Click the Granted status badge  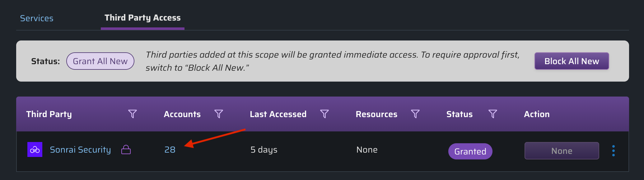tap(470, 151)
